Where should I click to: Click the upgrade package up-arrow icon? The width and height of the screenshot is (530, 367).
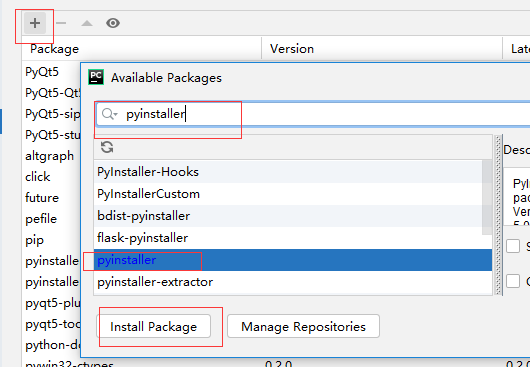pyautogui.click(x=87, y=23)
